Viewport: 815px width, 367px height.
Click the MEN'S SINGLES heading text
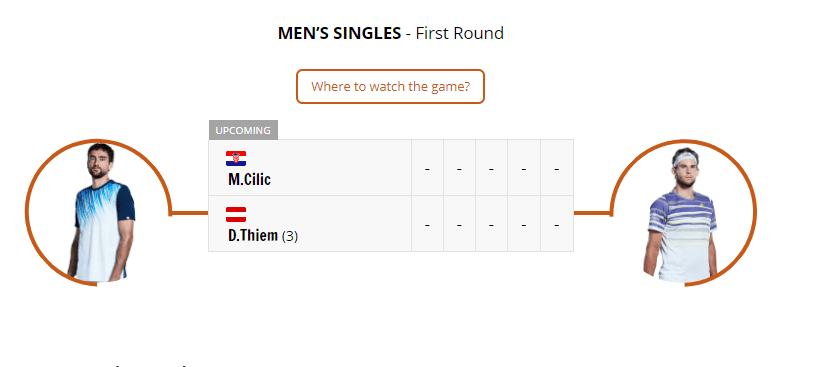click(x=339, y=33)
